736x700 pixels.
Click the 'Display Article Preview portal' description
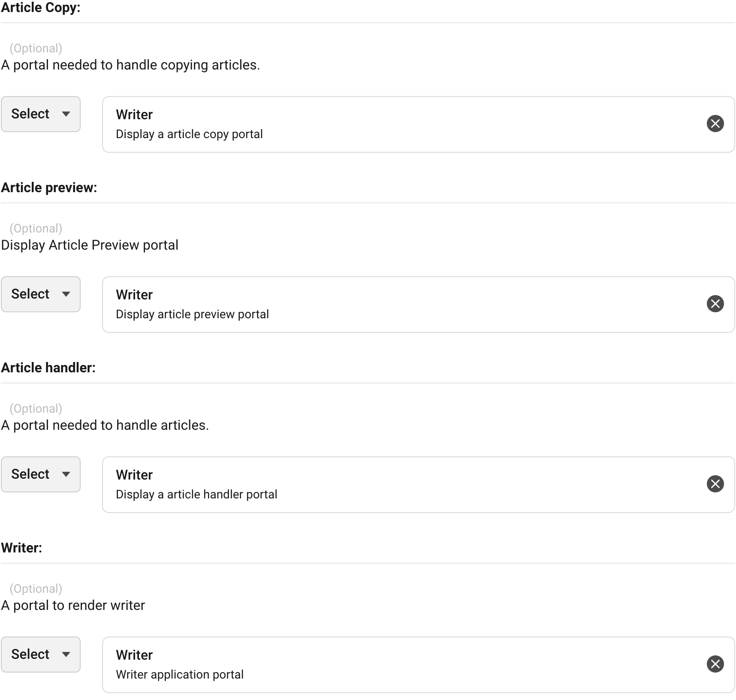(x=90, y=245)
